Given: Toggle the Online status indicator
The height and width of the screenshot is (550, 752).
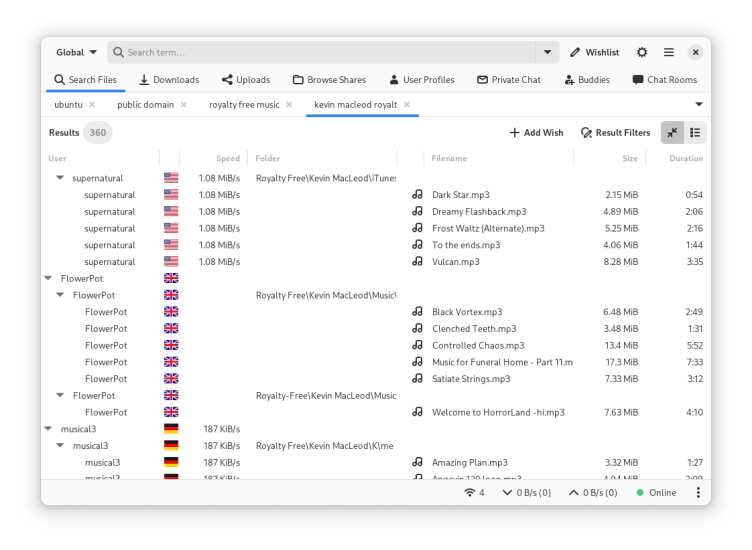Looking at the screenshot, I should (656, 493).
